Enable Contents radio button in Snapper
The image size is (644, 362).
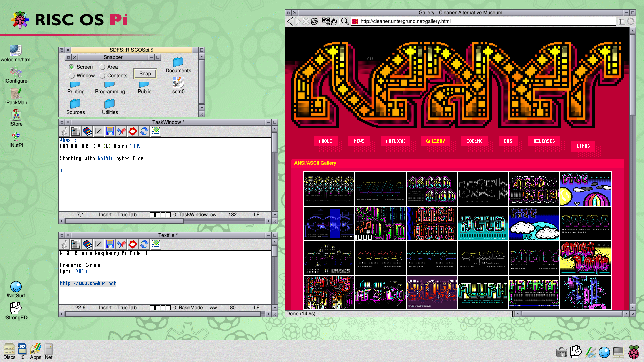pos(102,75)
